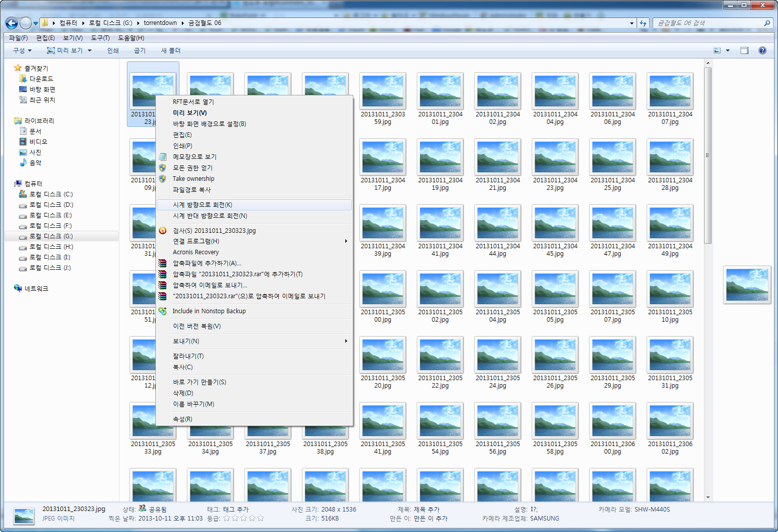Expand 연결 프로그램(H) submenu
The height and width of the screenshot is (532, 778).
[254, 241]
